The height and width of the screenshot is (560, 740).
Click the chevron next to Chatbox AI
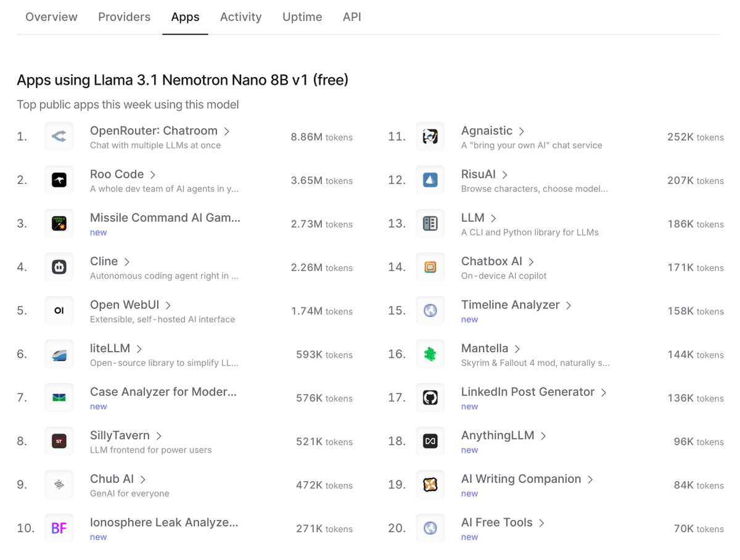click(x=532, y=262)
